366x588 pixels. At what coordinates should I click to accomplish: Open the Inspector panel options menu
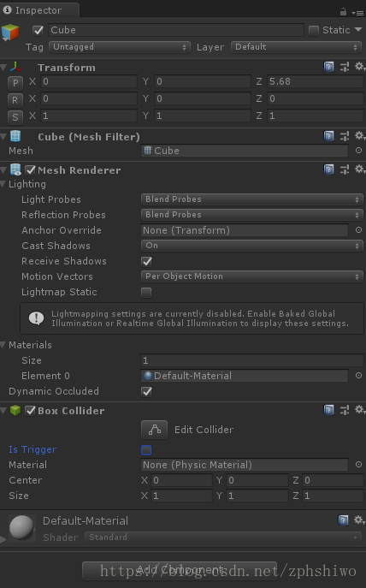tap(357, 13)
